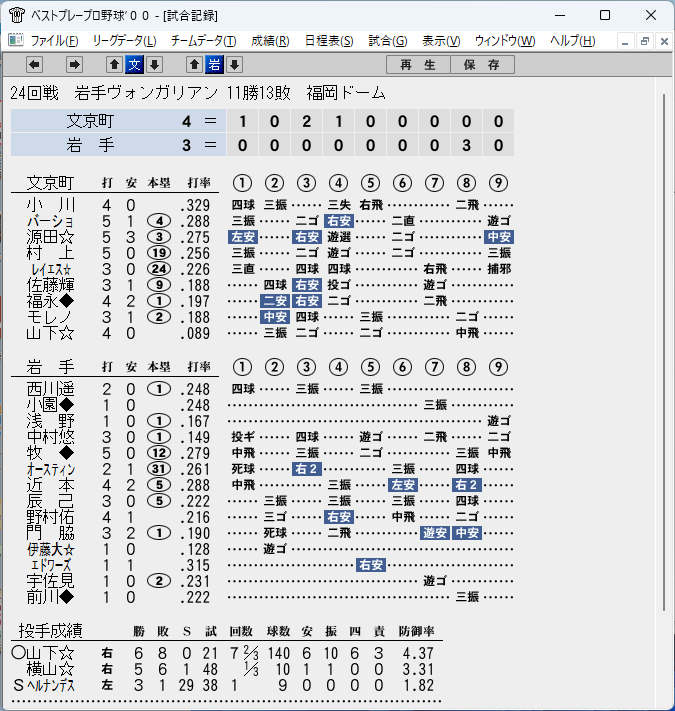
Task: Open the ファイル(F) menu
Action: [54, 41]
